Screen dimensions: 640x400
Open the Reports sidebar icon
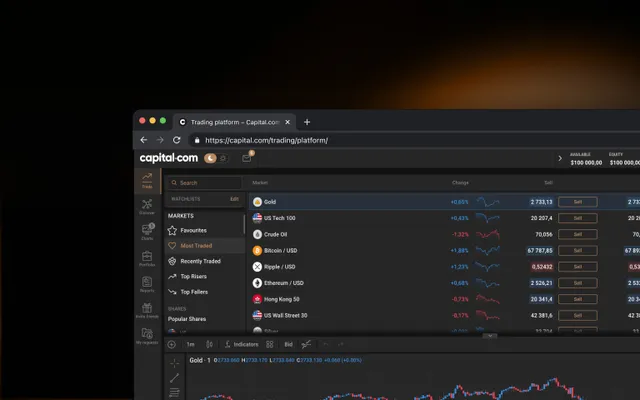pos(147,284)
